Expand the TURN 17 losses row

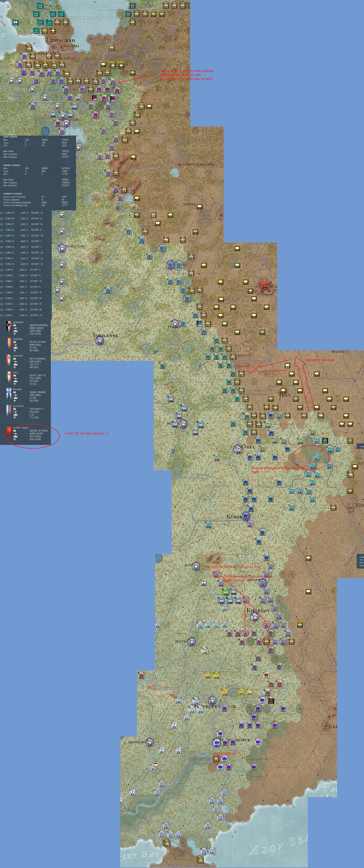point(2,224)
